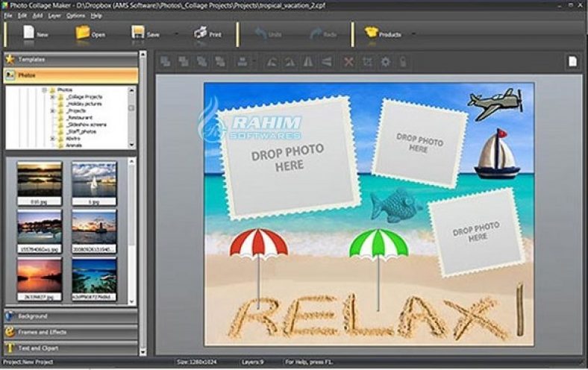This screenshot has width=588, height=370.
Task: Open the Save dropdown arrow
Action: tap(175, 34)
